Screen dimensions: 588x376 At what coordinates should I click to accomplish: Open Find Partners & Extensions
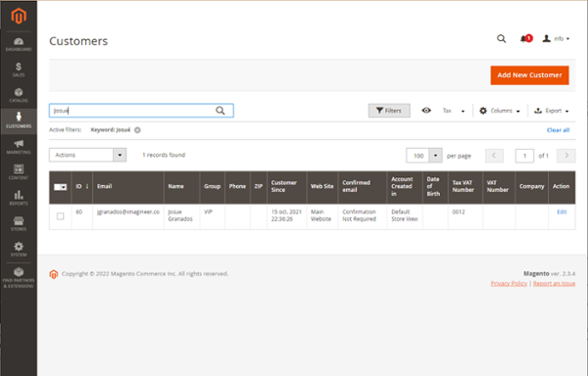click(x=19, y=277)
